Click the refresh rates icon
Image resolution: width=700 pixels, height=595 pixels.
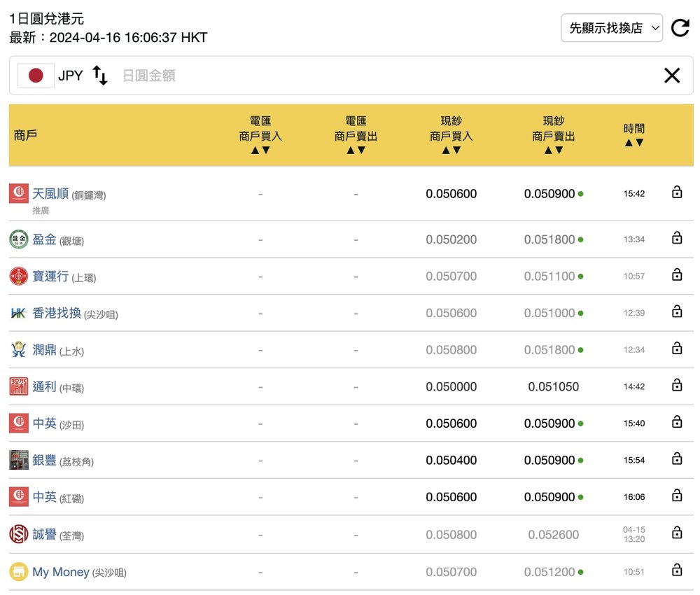click(x=680, y=28)
